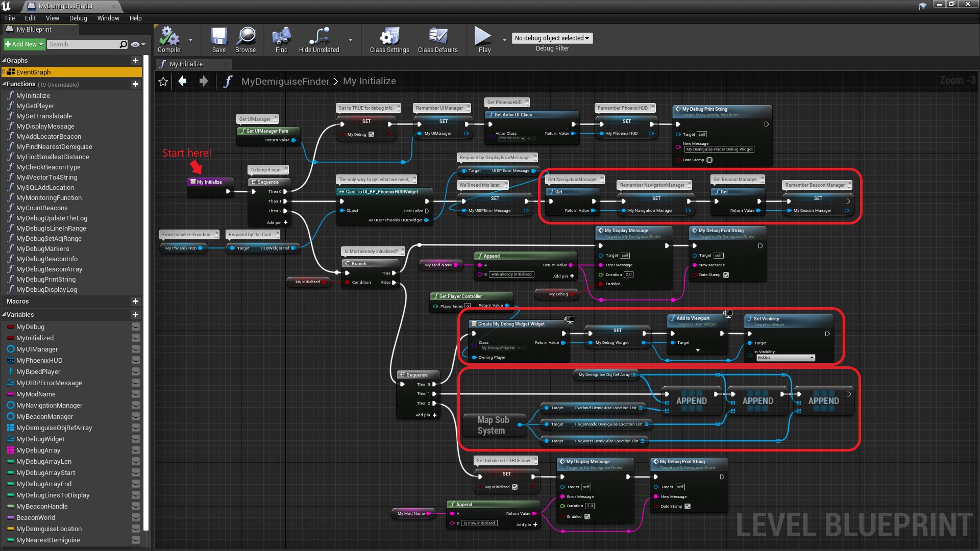This screenshot has width=980, height=551.
Task: Open the view options eye dropdown
Action: click(x=138, y=44)
